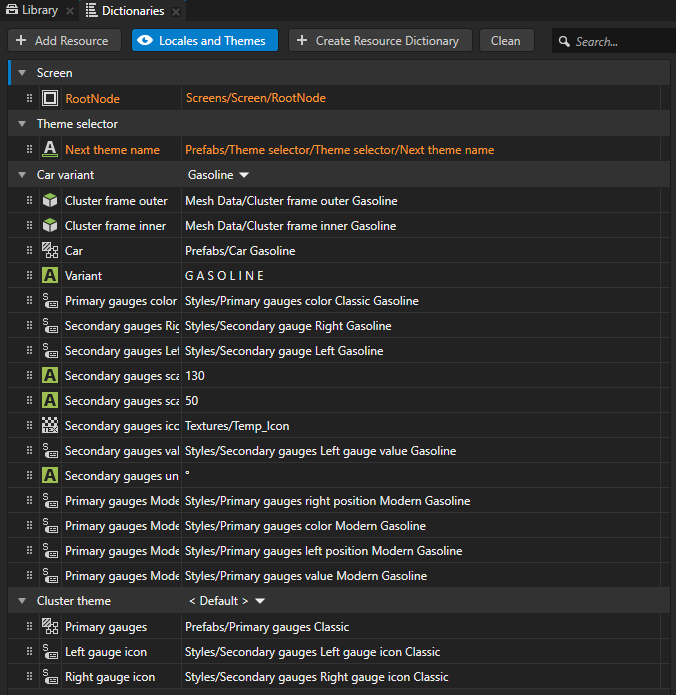Click the Add Resource button
The height and width of the screenshot is (695, 676).
[63, 41]
